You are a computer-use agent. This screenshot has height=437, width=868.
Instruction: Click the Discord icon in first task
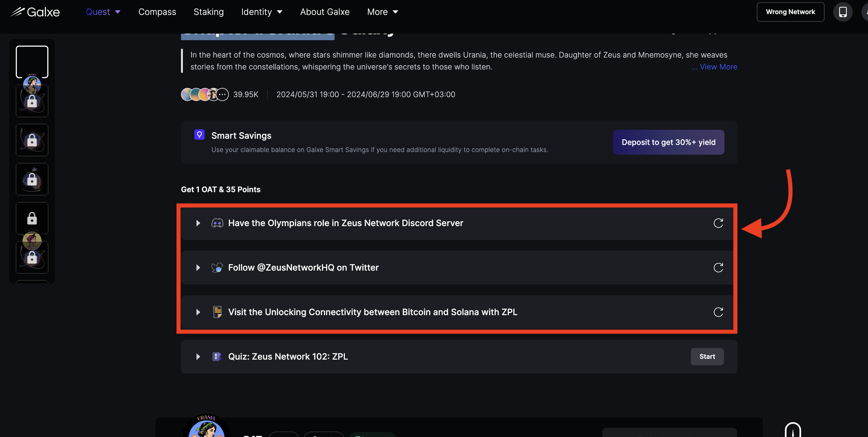point(217,223)
